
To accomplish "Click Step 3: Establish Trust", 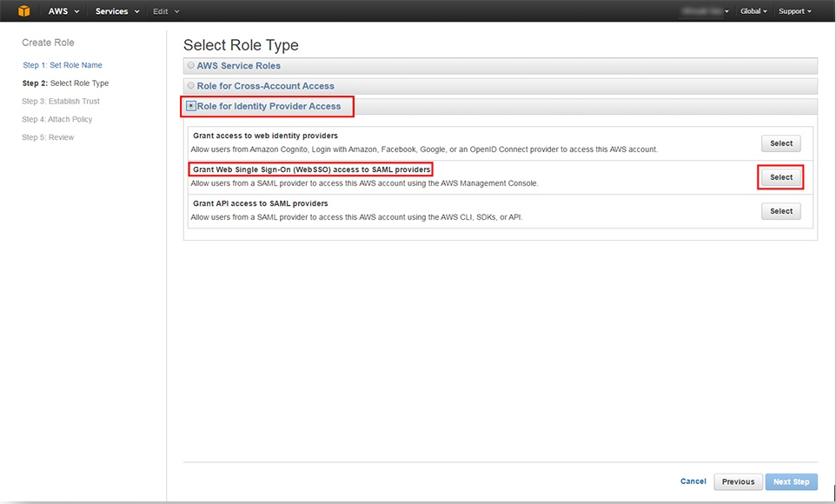I will (x=61, y=102).
